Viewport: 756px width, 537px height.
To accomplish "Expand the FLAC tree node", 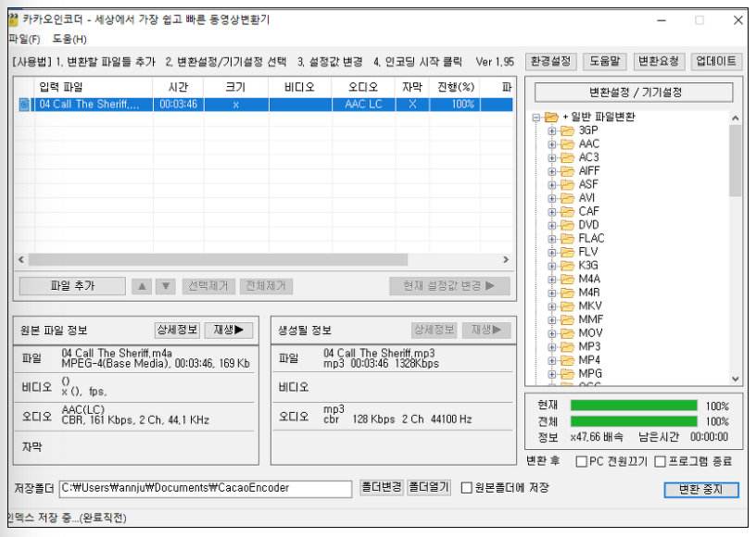I will pyautogui.click(x=552, y=238).
